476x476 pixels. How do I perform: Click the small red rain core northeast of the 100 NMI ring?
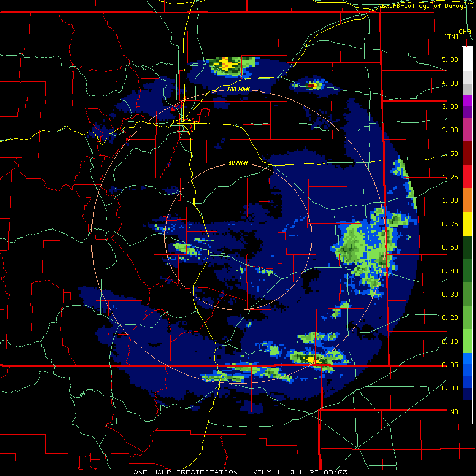[311, 86]
